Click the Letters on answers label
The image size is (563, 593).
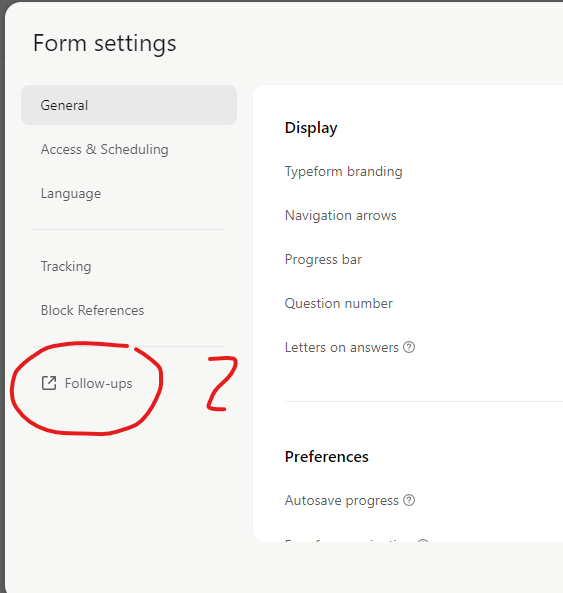pos(342,347)
